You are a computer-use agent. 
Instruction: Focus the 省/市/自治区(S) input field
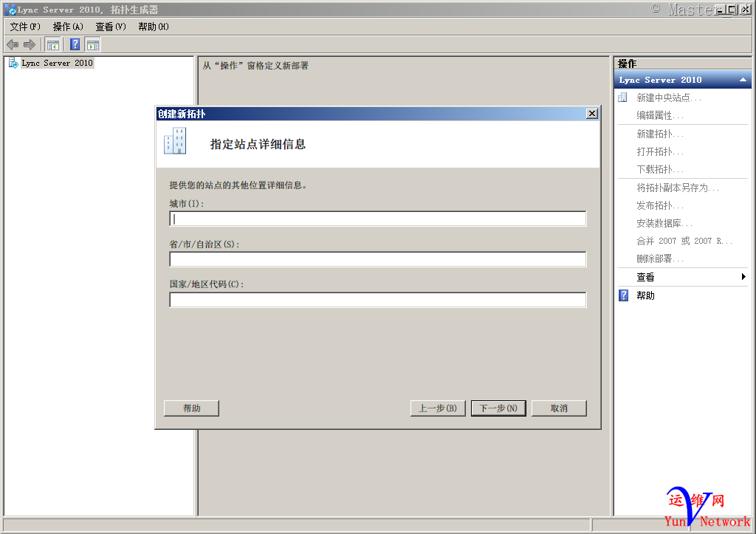click(377, 259)
